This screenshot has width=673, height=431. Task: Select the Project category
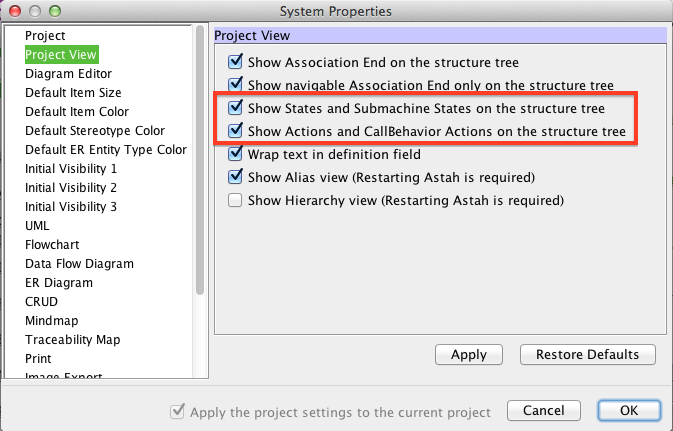pyautogui.click(x=45, y=35)
